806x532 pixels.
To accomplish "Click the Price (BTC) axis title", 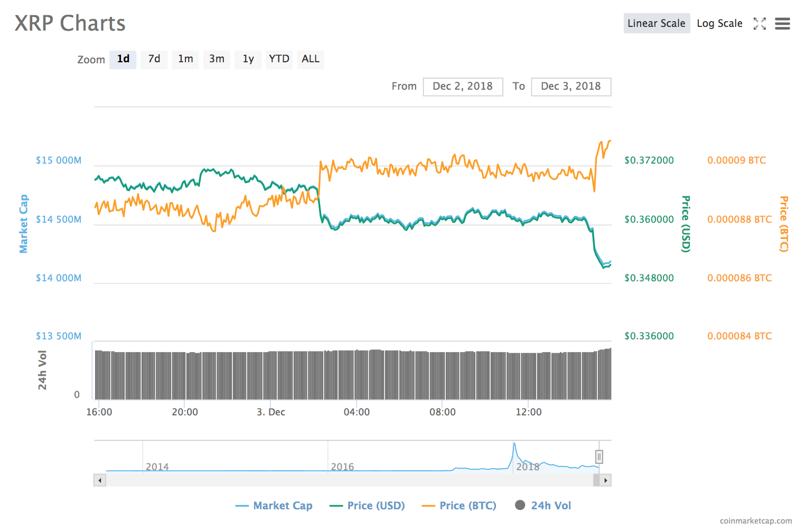I will (x=784, y=224).
